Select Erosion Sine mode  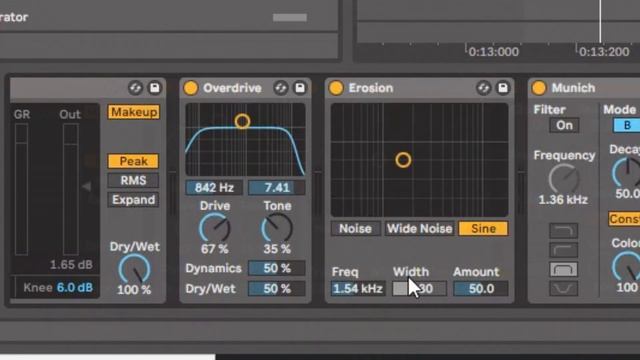(x=483, y=229)
